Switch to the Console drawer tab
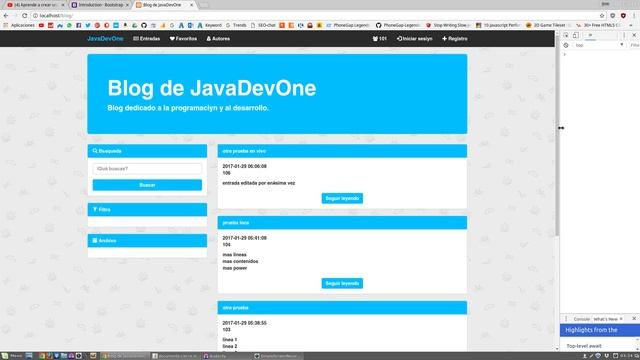 point(581,319)
